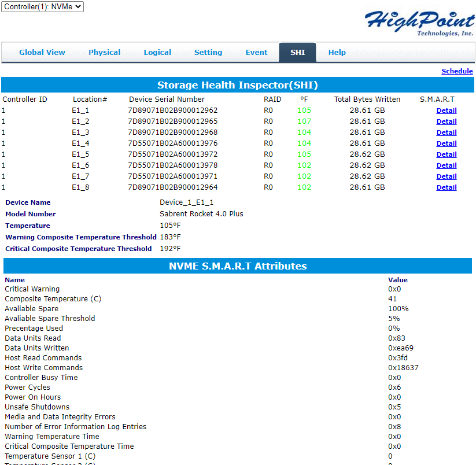Image resolution: width=476 pixels, height=465 pixels.
Task: Open the Help tab
Action: tap(337, 53)
